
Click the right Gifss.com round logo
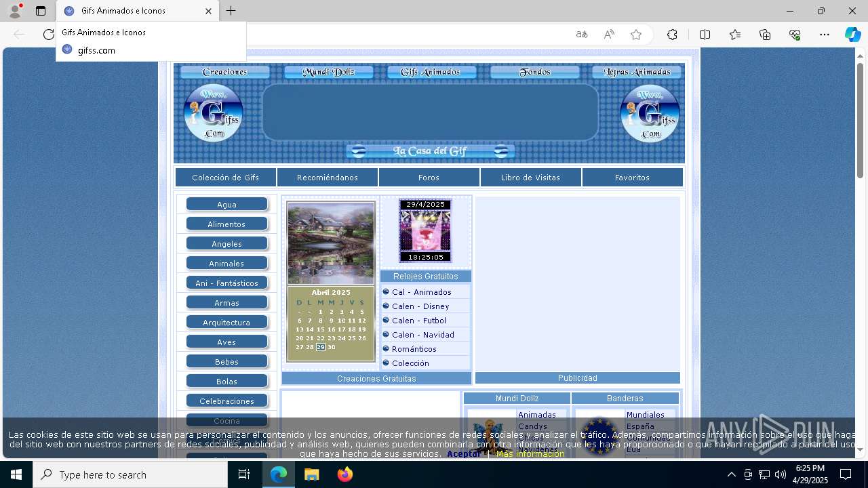[x=650, y=113]
